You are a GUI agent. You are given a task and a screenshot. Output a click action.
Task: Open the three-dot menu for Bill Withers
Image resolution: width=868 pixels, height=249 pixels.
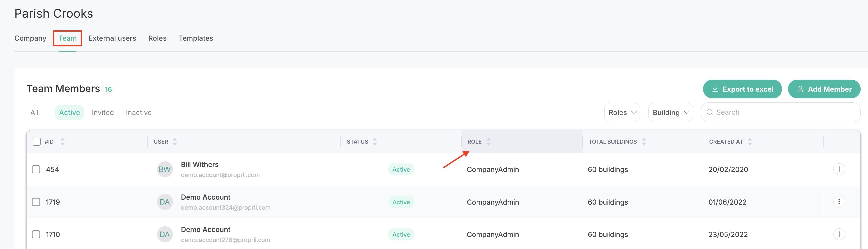[839, 169]
